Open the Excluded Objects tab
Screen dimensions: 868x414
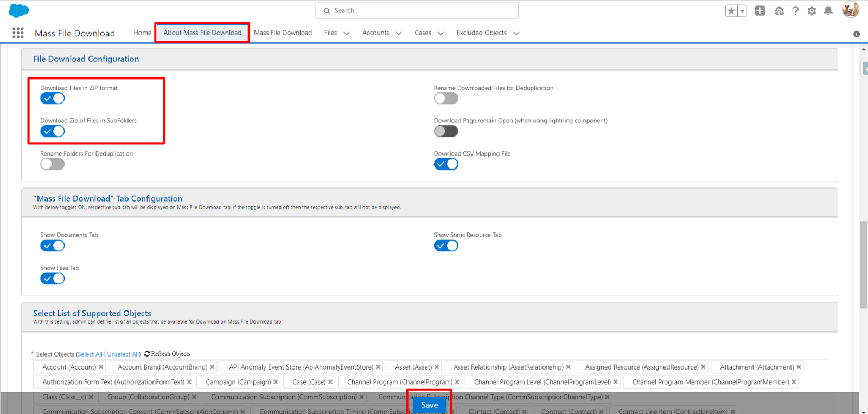(481, 33)
